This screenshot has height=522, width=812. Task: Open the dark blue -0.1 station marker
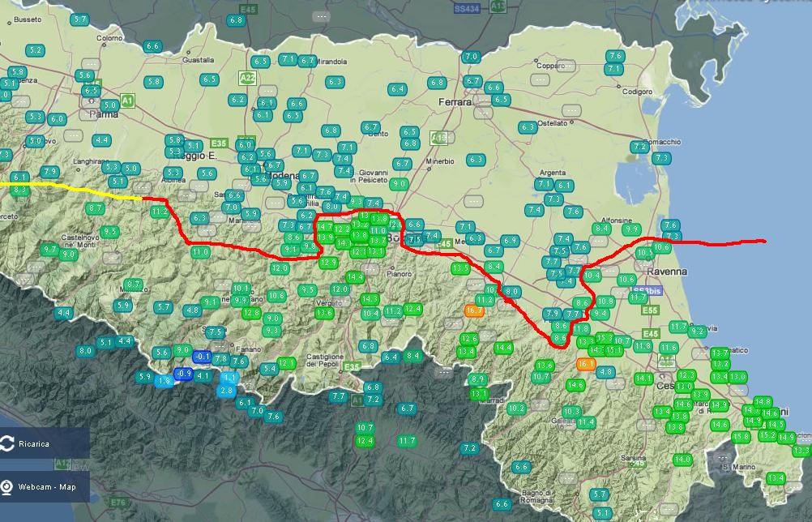coord(203,356)
